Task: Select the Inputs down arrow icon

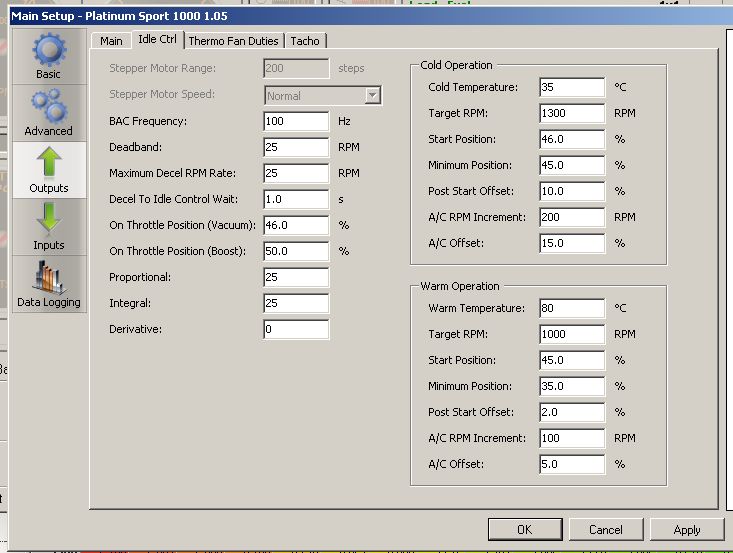Action: coord(49,227)
